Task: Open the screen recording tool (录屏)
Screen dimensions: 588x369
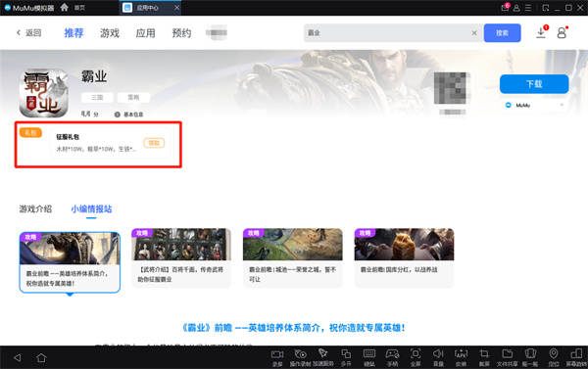Action: pos(277,357)
